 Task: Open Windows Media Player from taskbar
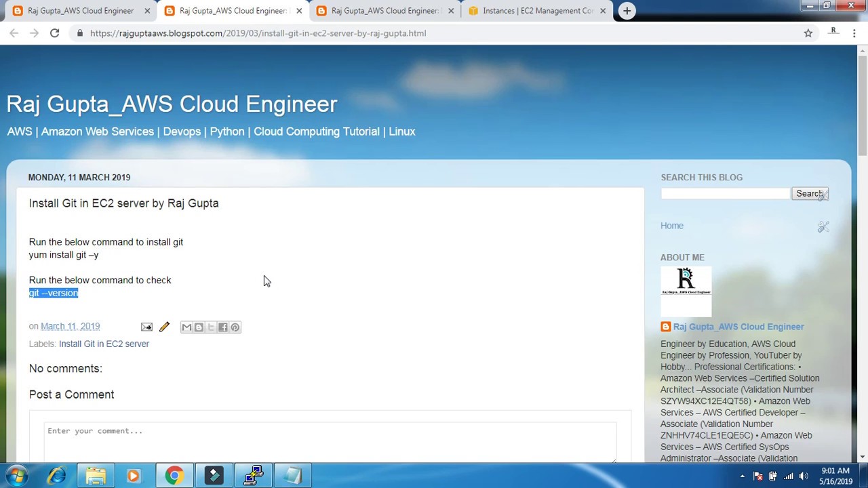tap(134, 476)
